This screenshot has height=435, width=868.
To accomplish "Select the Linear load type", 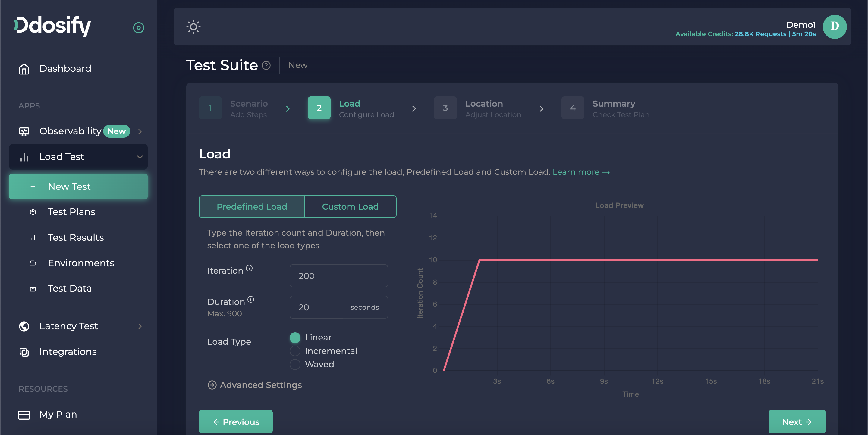I will 295,337.
